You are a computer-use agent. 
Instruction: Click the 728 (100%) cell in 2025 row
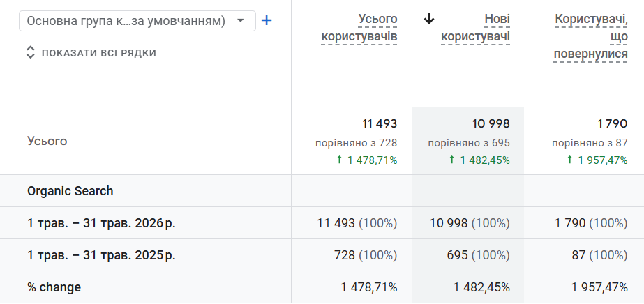(x=366, y=255)
